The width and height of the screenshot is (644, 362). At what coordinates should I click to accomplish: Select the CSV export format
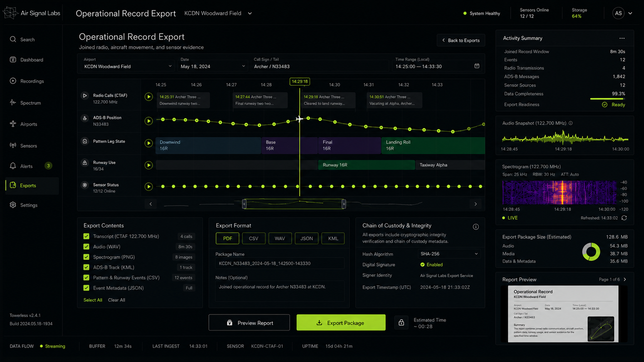pyautogui.click(x=253, y=239)
